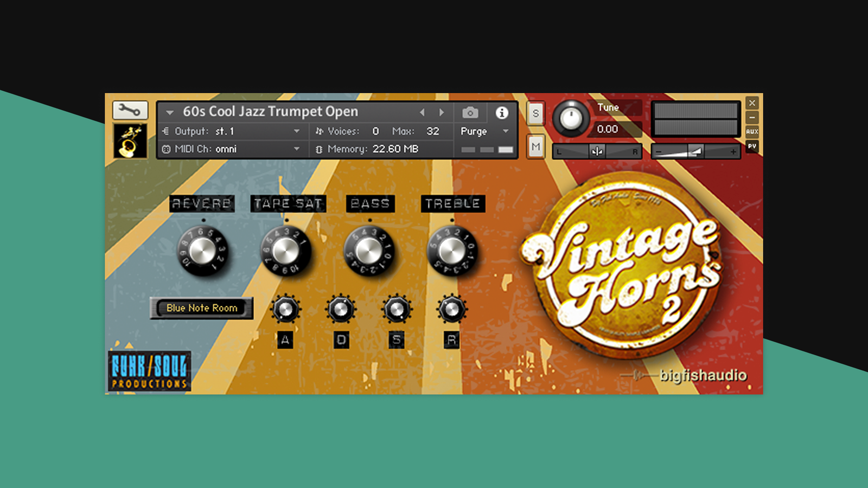
Task: Toggle the AUX sends button
Action: click(x=752, y=132)
